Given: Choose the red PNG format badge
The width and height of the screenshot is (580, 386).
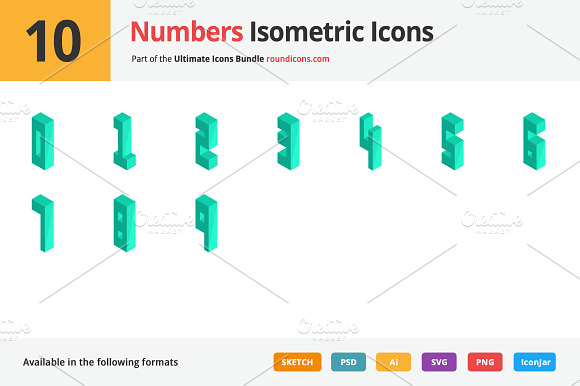Looking at the screenshot, I should click(x=485, y=362).
